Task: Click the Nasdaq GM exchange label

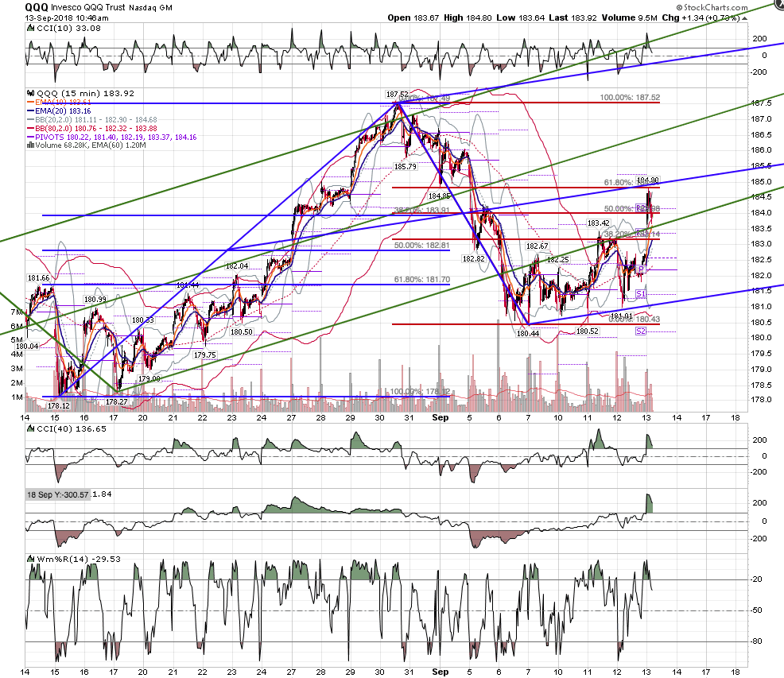Action: (150, 8)
